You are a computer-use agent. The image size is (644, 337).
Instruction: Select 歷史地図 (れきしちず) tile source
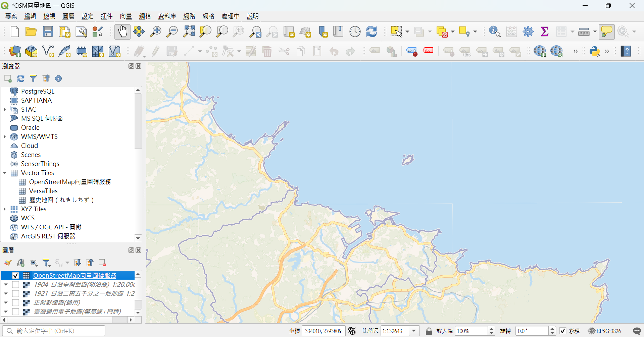[61, 200]
